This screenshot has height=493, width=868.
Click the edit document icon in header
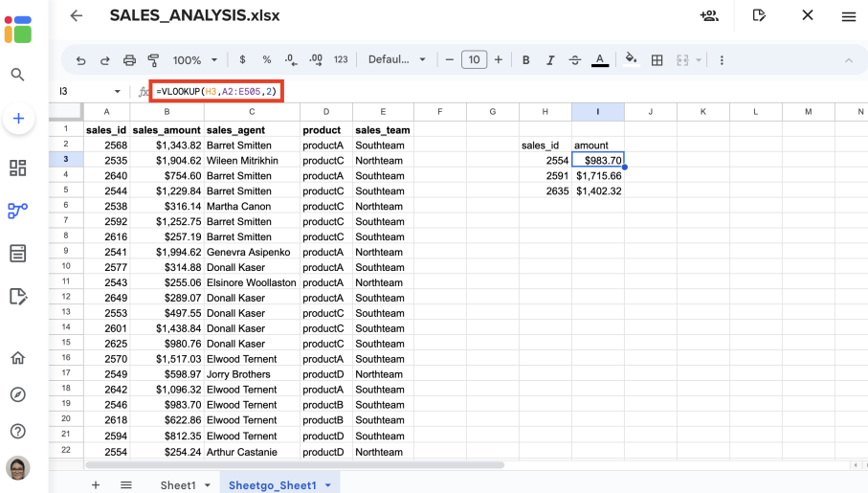[x=759, y=15]
